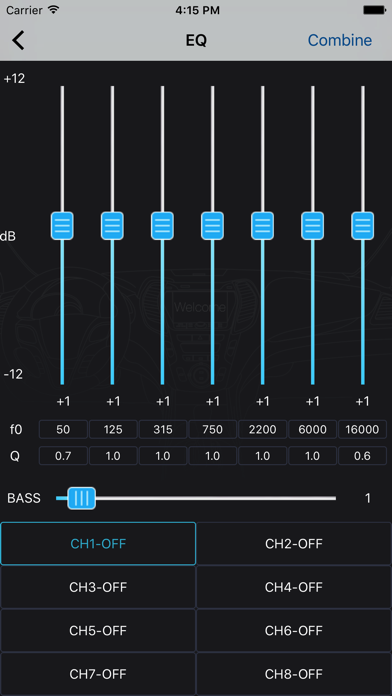Select the f0 field showing 50
The image size is (392, 696).
[x=63, y=429]
